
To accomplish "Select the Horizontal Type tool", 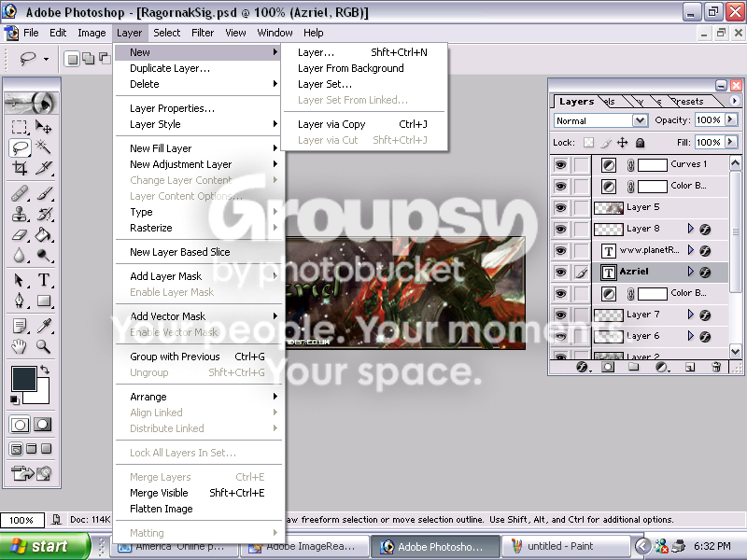I will tap(43, 279).
